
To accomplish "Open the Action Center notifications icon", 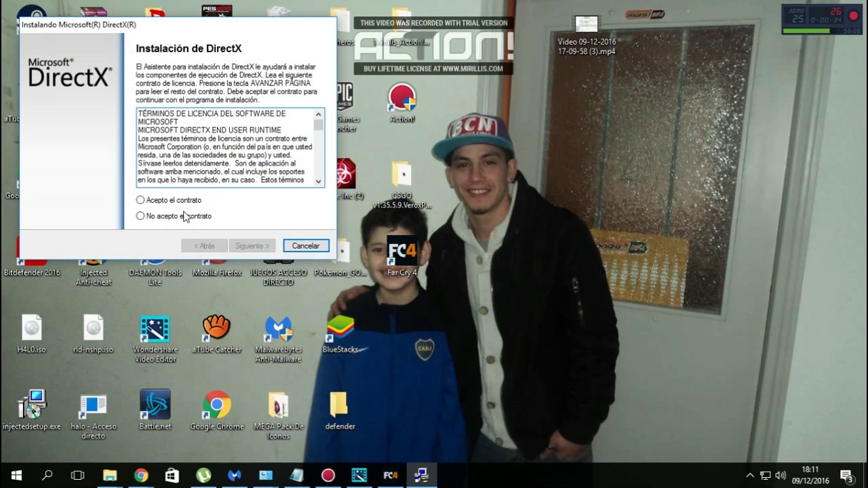I will pos(846,475).
